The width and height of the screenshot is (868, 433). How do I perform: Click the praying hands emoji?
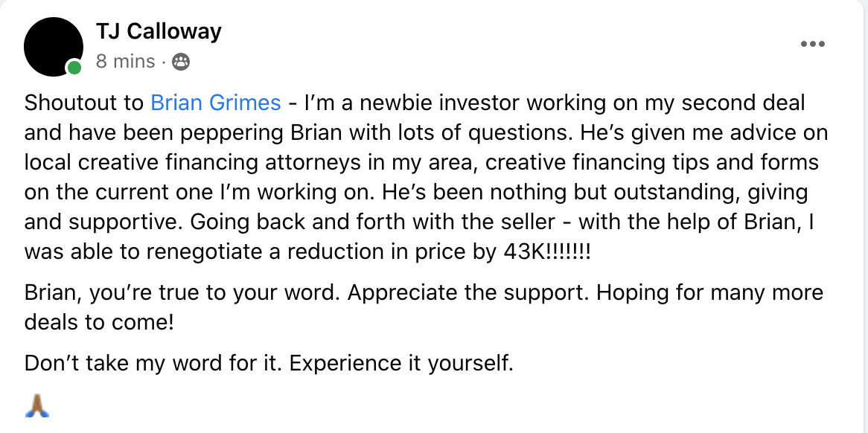point(36,405)
